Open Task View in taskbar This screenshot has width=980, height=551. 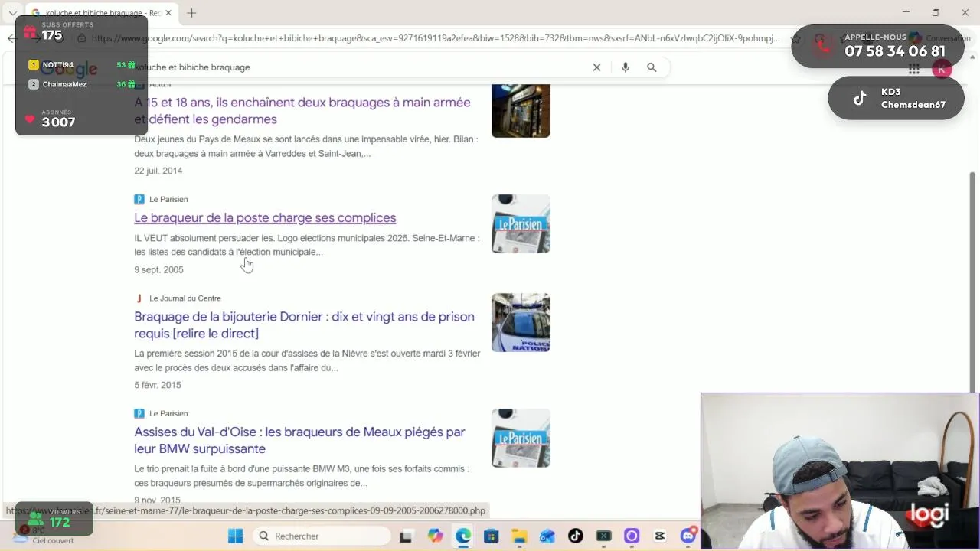click(x=406, y=536)
